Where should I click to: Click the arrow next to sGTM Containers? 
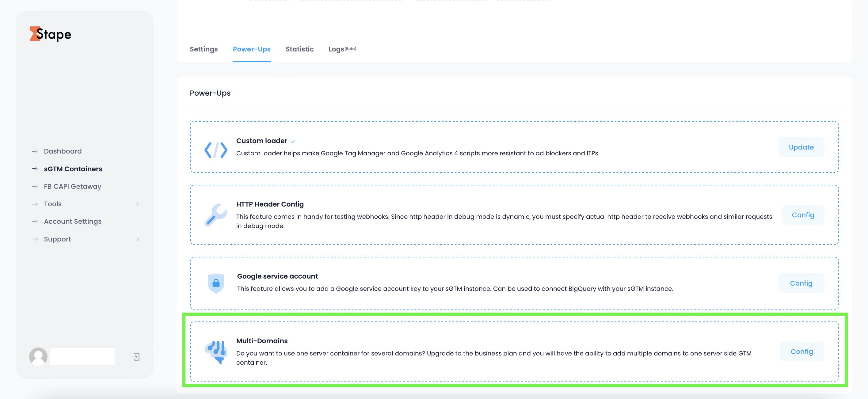[35, 169]
